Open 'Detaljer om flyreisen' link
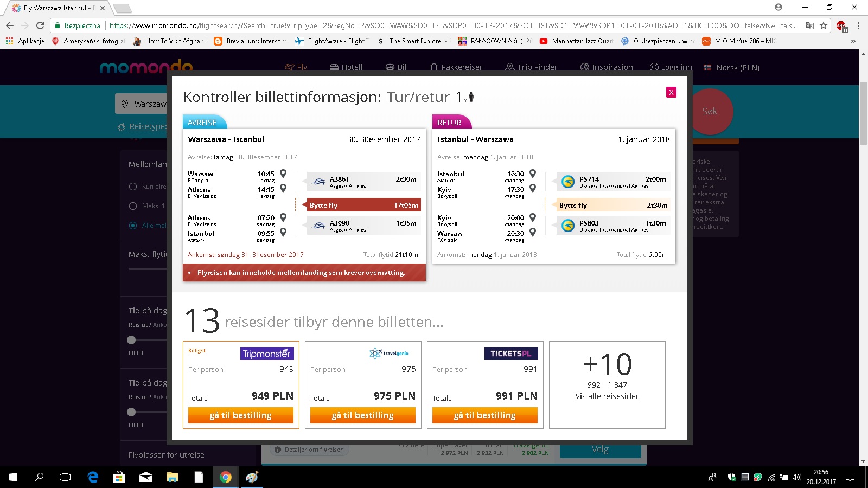This screenshot has width=868, height=488. (x=309, y=450)
